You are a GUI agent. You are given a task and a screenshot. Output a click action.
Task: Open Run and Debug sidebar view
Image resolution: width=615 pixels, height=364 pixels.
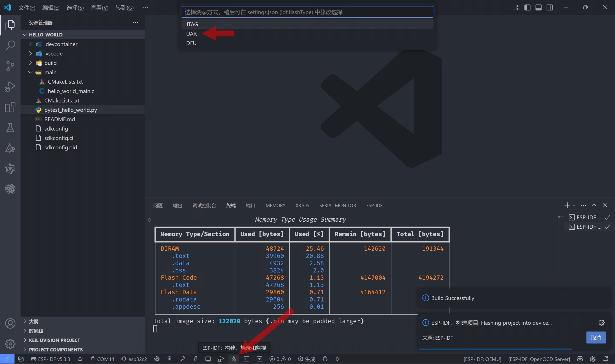coord(10,87)
